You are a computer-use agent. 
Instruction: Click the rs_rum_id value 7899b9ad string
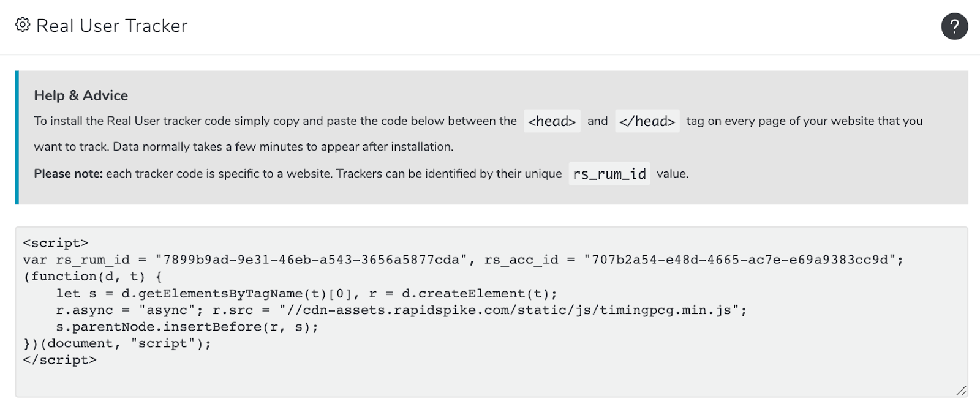tap(311, 260)
